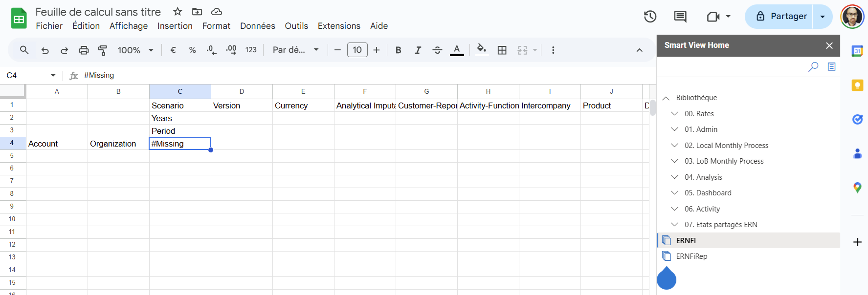Open the share options dropdown arrow
868x295 pixels.
click(x=823, y=17)
